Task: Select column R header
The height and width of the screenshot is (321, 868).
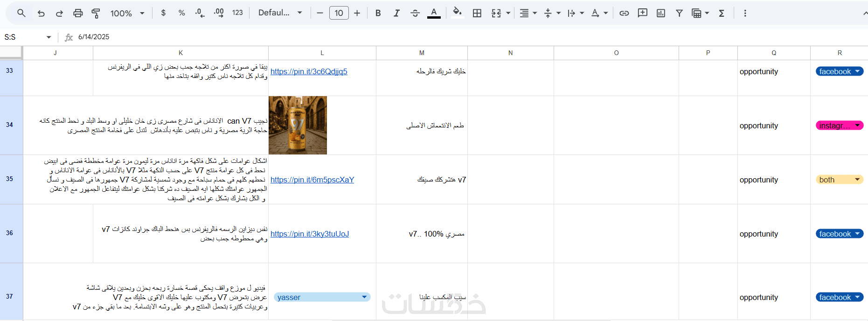Action: pos(839,53)
